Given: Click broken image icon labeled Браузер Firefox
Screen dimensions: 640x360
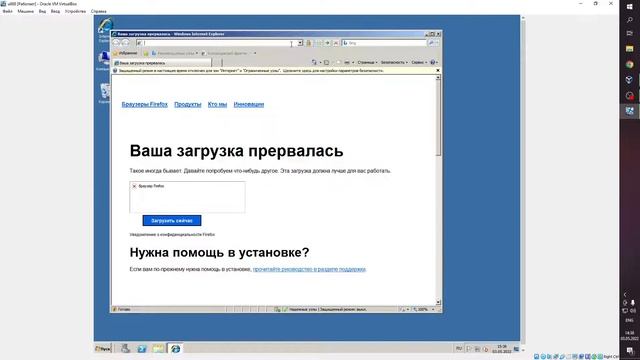Looking at the screenshot, I should 134,186.
